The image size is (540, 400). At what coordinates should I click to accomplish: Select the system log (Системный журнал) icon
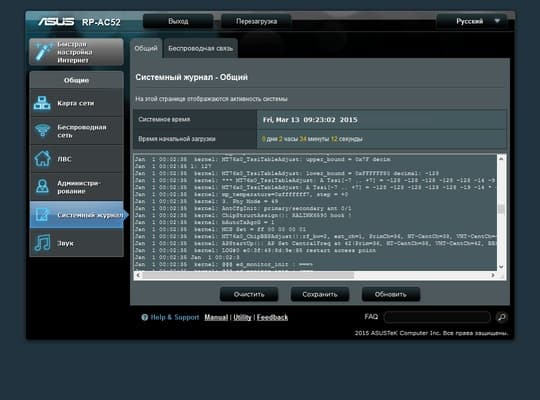[42, 215]
